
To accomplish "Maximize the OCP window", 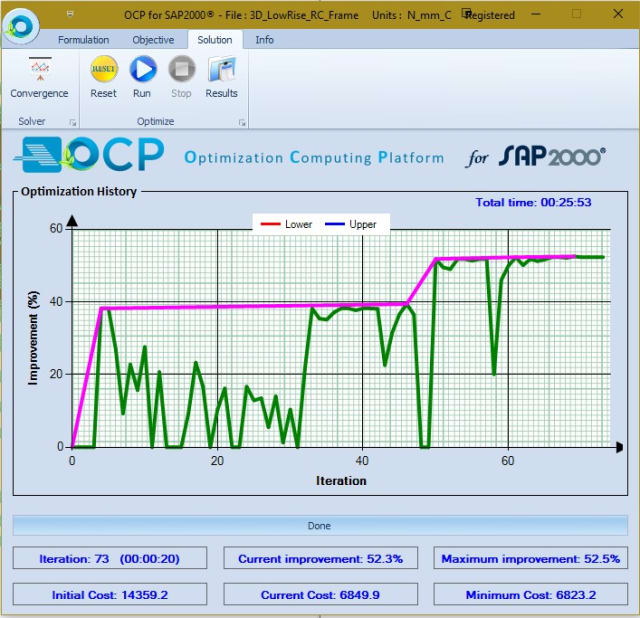I will point(576,14).
